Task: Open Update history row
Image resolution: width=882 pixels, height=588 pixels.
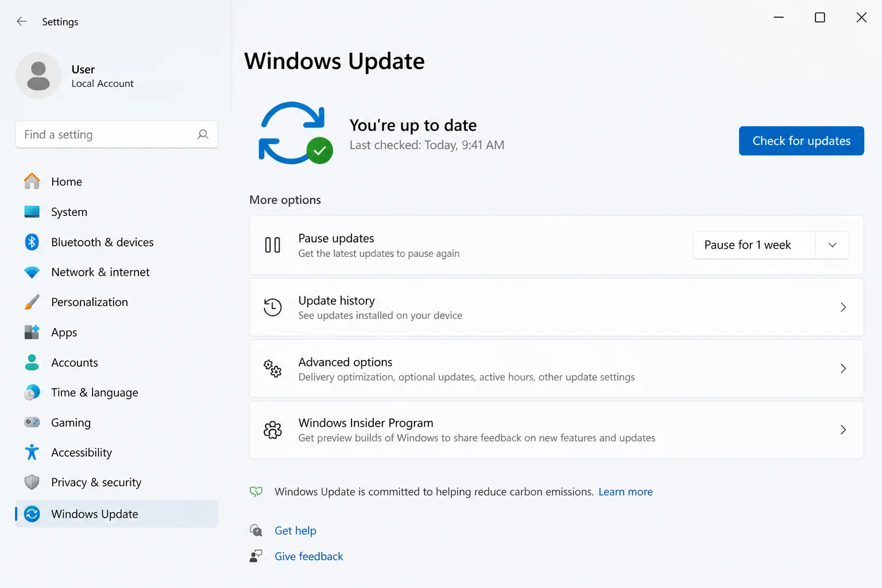Action: (556, 307)
